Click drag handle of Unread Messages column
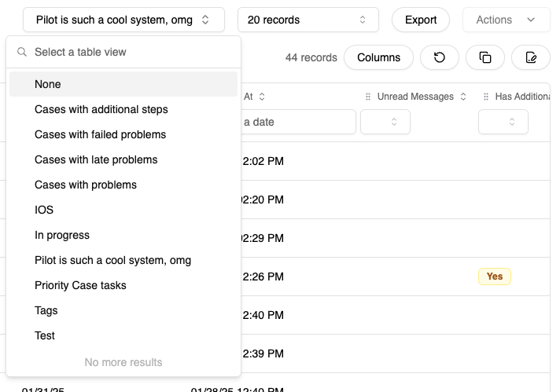This screenshot has width=560, height=392. pos(368,97)
